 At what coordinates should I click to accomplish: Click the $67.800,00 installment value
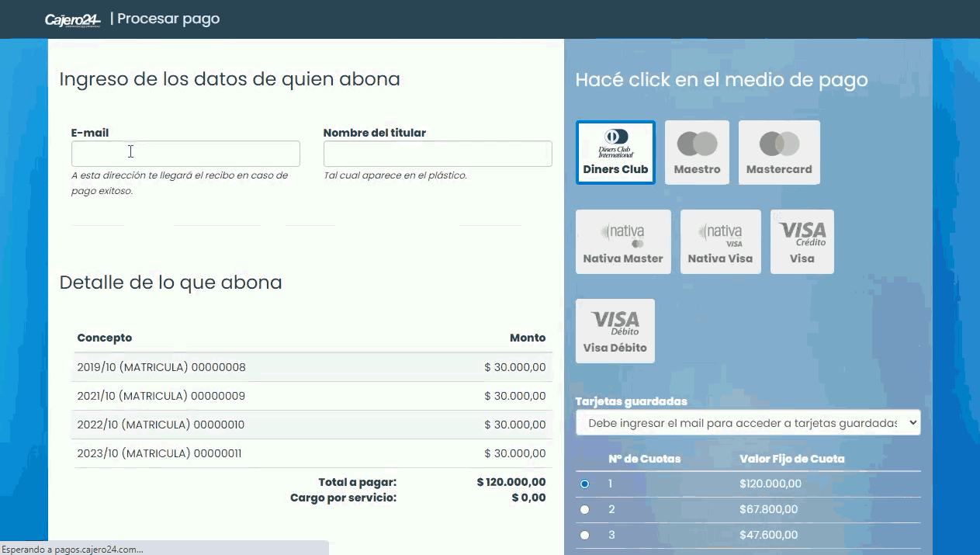768,509
